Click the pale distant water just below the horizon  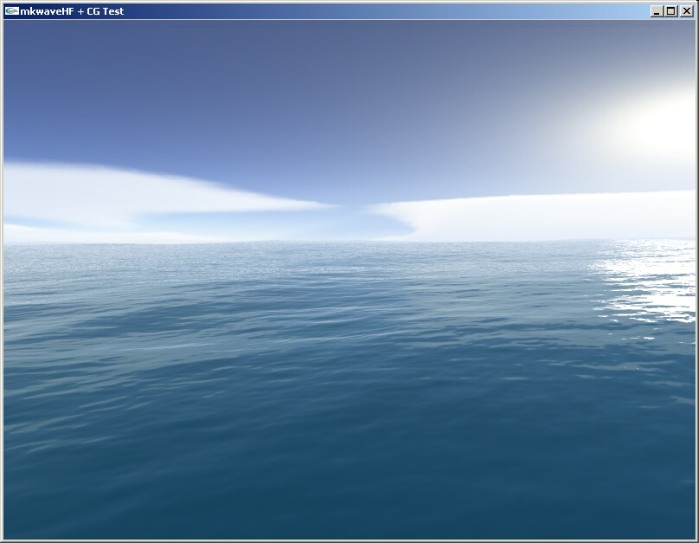300,252
